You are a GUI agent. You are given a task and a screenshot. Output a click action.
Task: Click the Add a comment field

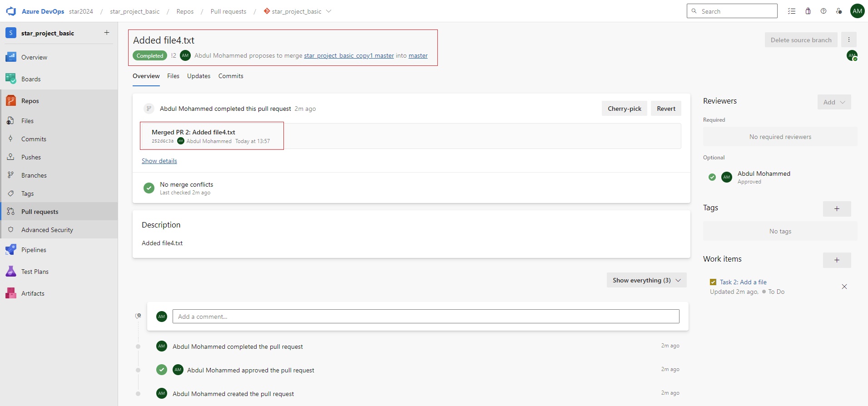pyautogui.click(x=426, y=317)
